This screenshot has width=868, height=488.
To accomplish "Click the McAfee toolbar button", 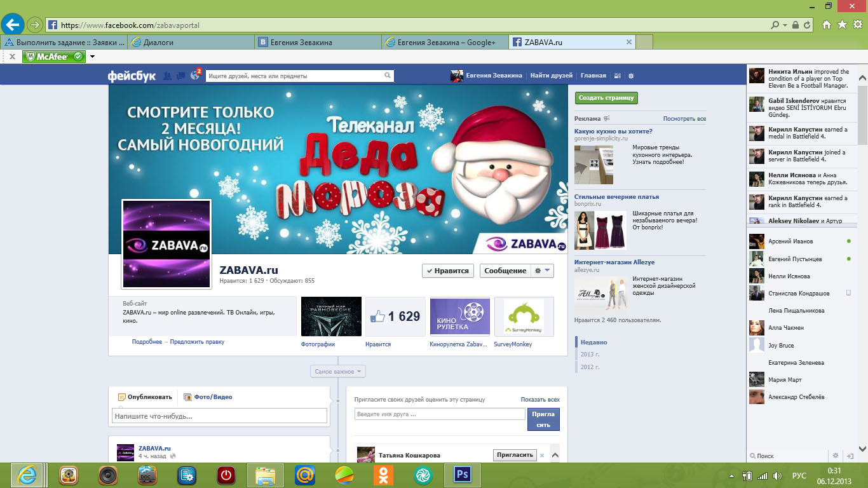I will click(x=54, y=57).
